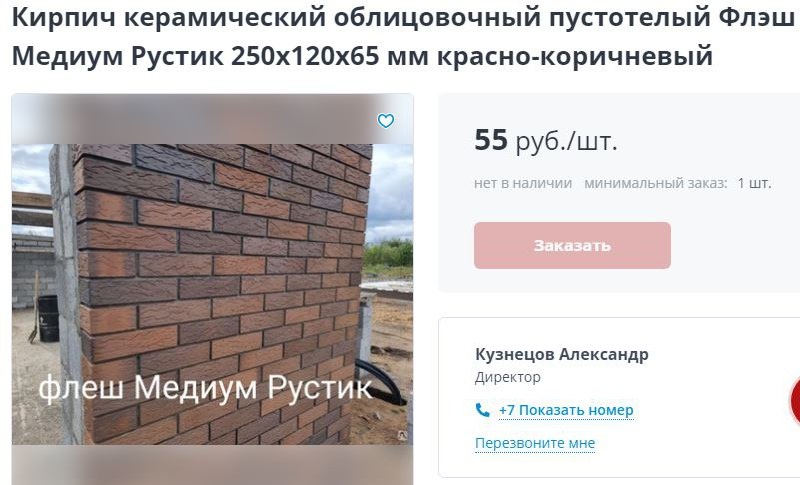The height and width of the screenshot is (485, 800).
Task: Click the blue phone handset icon
Action: [x=482, y=410]
